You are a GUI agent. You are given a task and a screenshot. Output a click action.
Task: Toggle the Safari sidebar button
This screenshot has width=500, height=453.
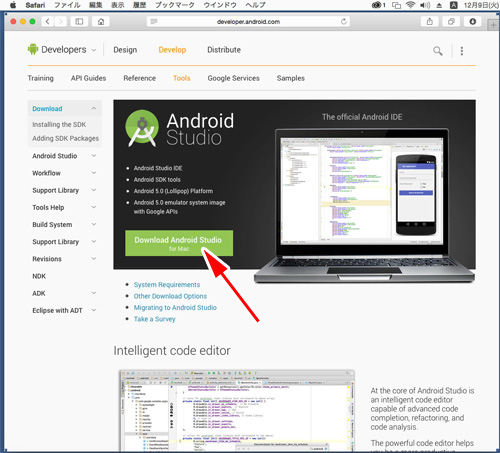(79, 22)
